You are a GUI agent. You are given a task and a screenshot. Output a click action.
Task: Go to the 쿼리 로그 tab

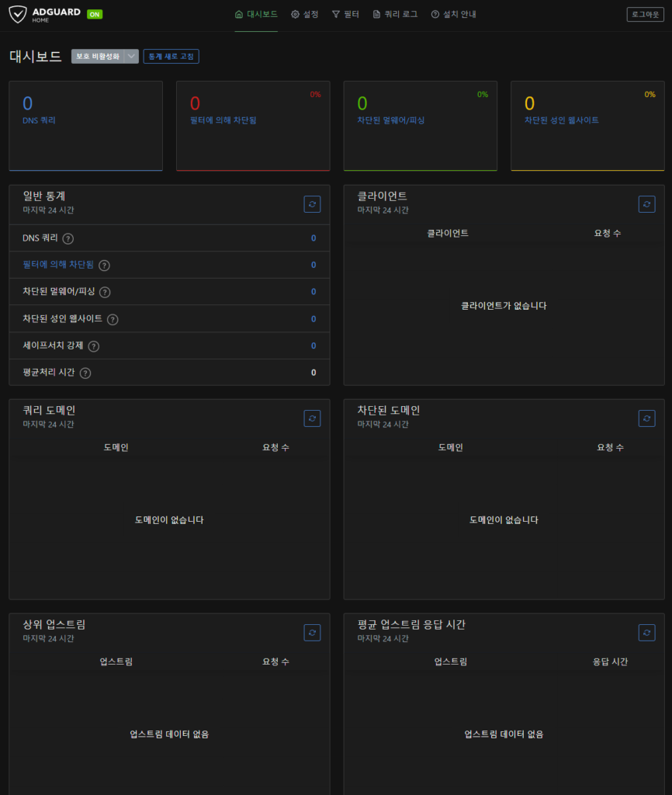click(x=395, y=14)
